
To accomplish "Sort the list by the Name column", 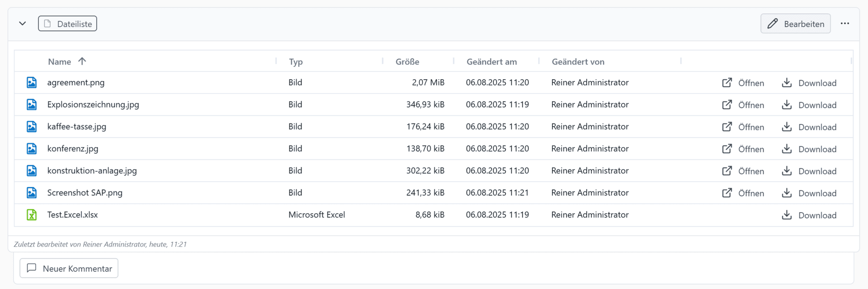I will (x=60, y=62).
